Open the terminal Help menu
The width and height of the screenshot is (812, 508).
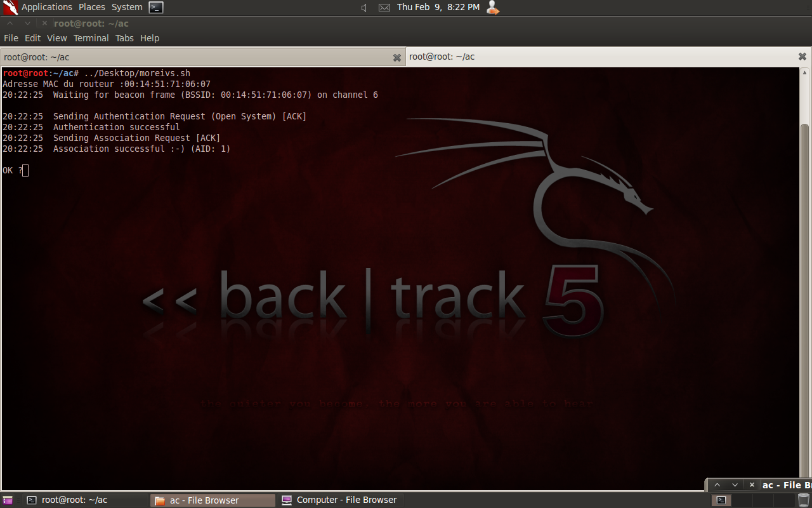coord(150,38)
